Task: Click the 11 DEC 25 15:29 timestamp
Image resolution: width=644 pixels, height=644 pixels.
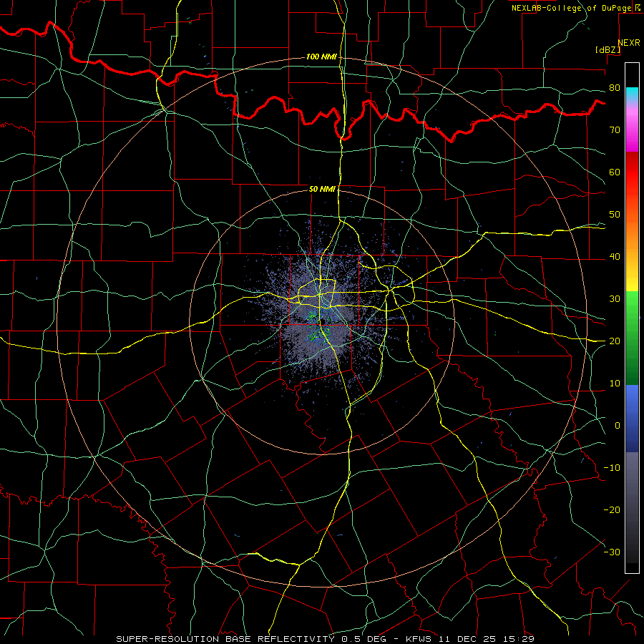Action: [488, 639]
